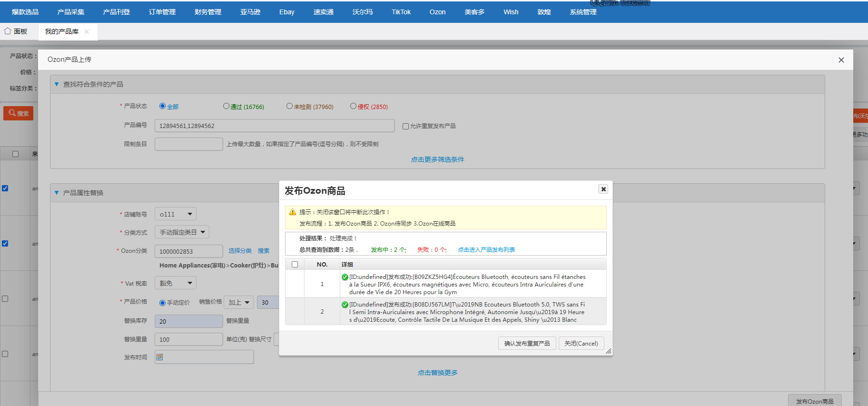Open the 系统管理 menu
Screen dimensions: 868x406
[x=583, y=12]
